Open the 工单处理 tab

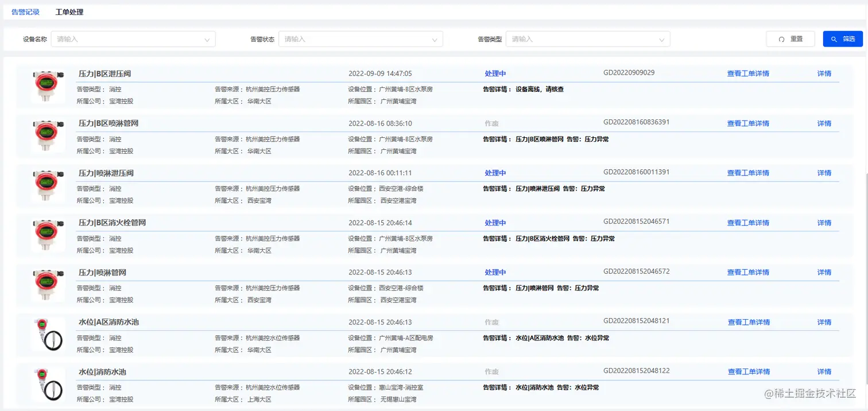tap(69, 11)
